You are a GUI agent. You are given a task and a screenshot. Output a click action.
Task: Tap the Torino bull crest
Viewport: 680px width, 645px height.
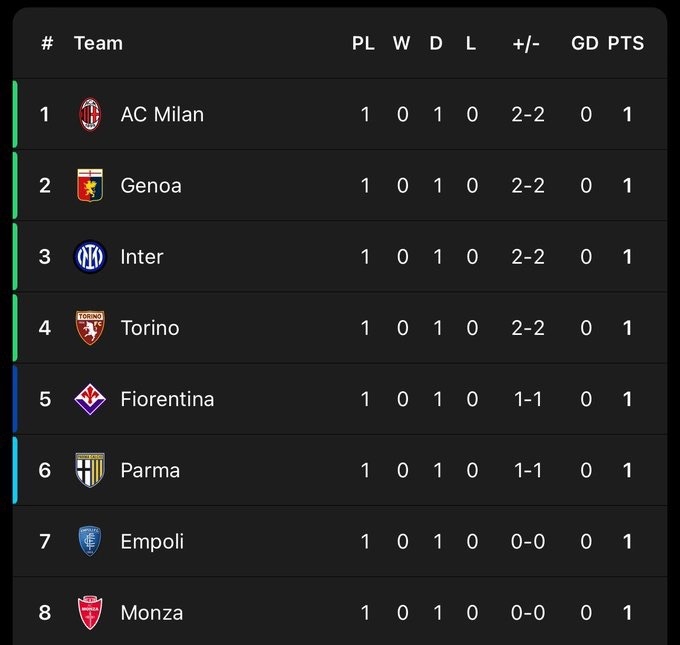point(91,328)
